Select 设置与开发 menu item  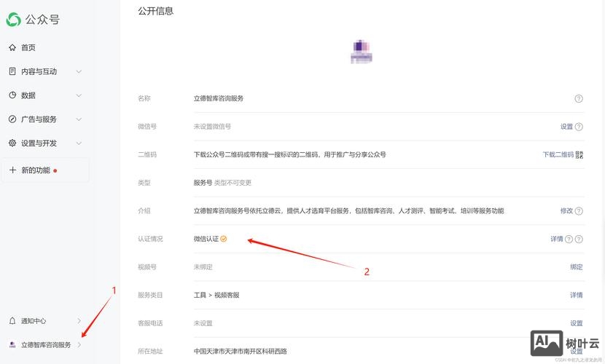pos(39,143)
